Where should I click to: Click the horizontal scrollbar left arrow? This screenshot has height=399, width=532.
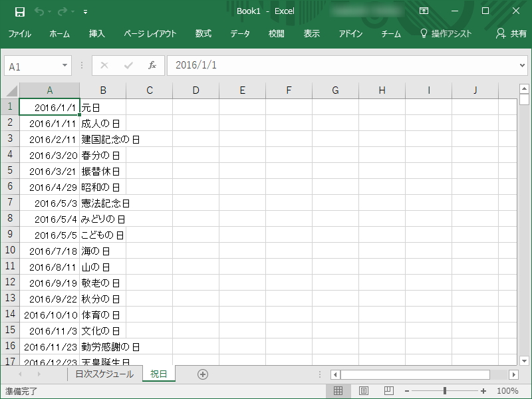(335, 374)
